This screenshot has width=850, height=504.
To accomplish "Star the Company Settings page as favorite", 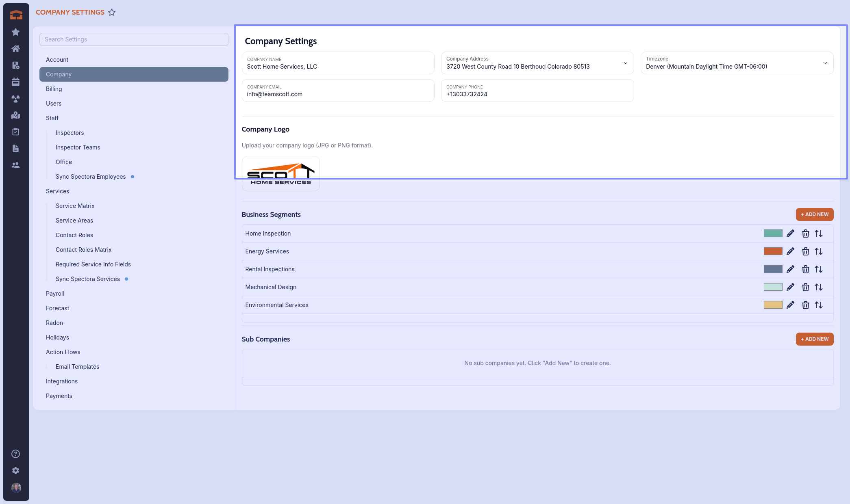I will click(x=112, y=13).
